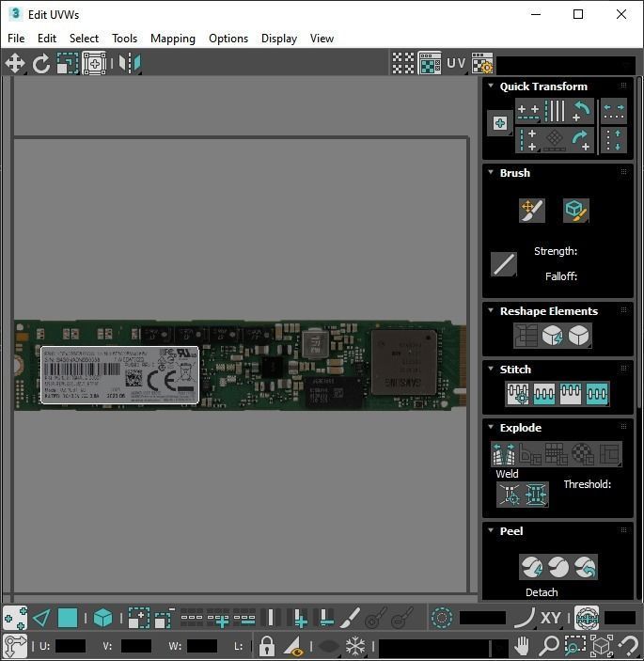Collapse the Brush rollout
644x661 pixels.
[491, 172]
